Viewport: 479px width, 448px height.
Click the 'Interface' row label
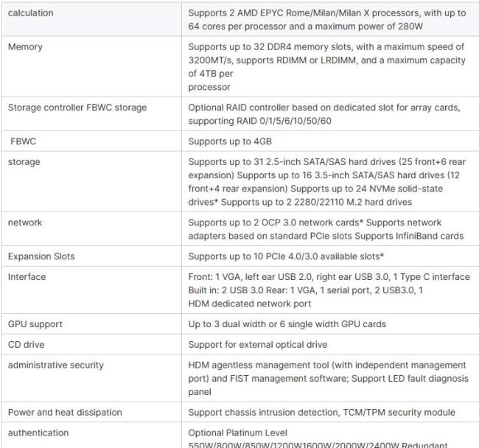(27, 277)
